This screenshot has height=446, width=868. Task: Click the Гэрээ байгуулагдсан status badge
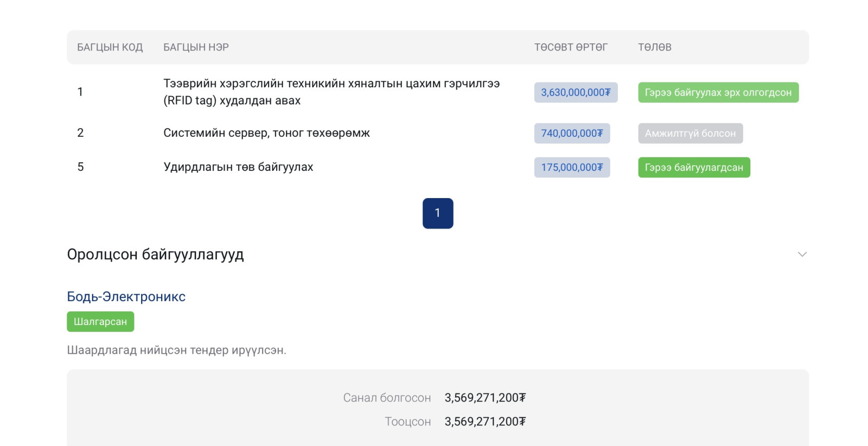coord(694,168)
